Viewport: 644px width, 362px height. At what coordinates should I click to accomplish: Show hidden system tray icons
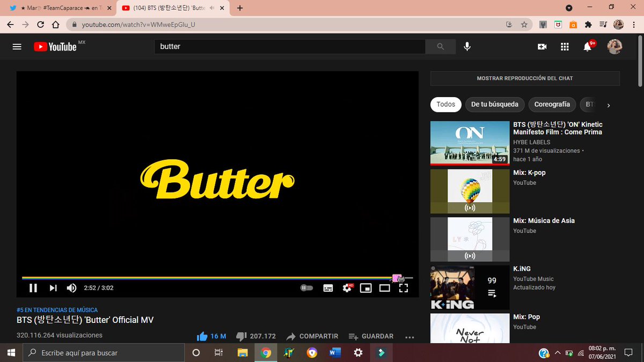558,353
